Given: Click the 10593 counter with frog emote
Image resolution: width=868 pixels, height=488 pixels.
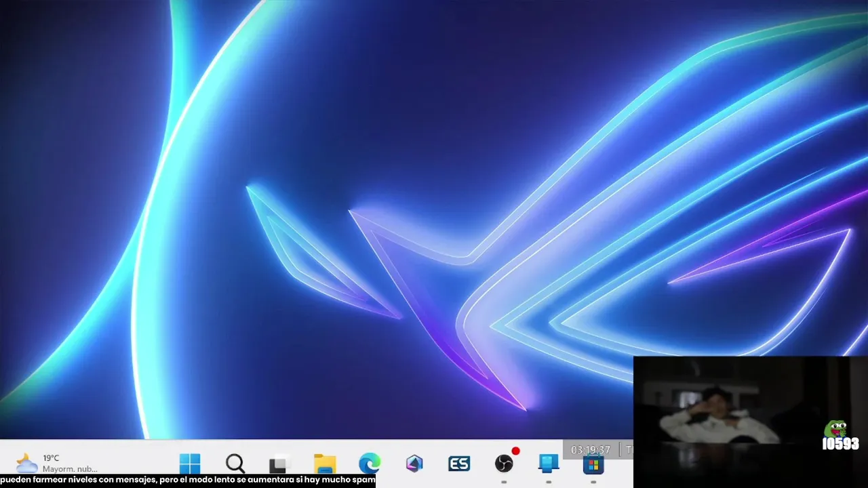Looking at the screenshot, I should [x=840, y=436].
